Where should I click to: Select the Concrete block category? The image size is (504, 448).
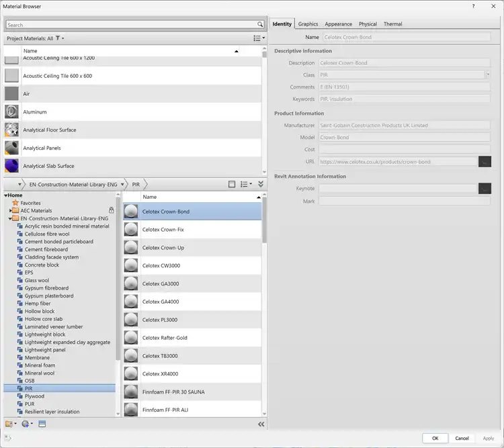pos(42,265)
